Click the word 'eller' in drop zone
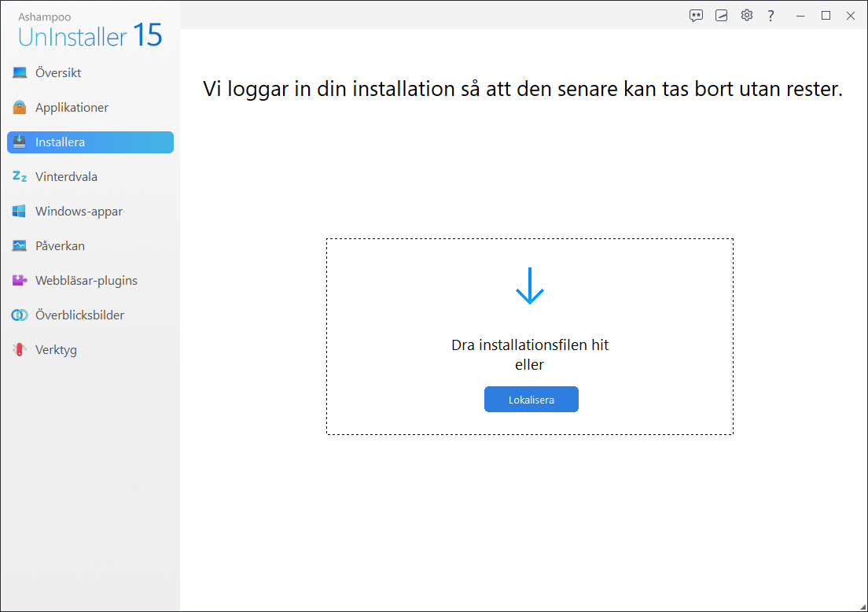 click(529, 365)
